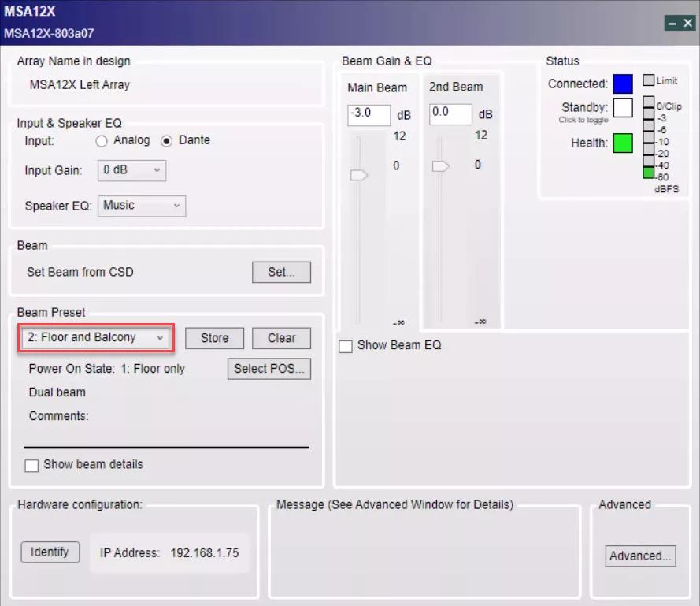The width and height of the screenshot is (700, 606).
Task: Click the Set... button for beam from CSD
Action: (281, 272)
